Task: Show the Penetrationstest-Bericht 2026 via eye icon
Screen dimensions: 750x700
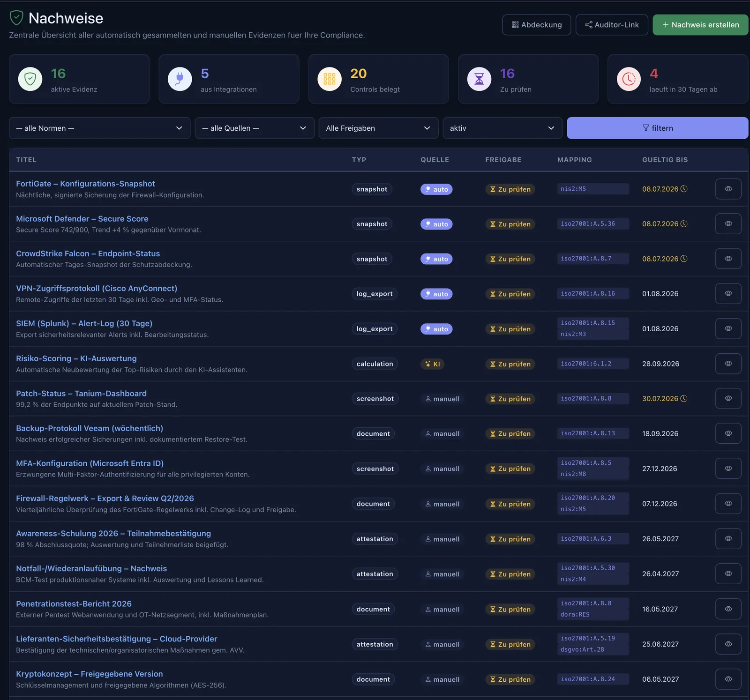Action: (728, 609)
